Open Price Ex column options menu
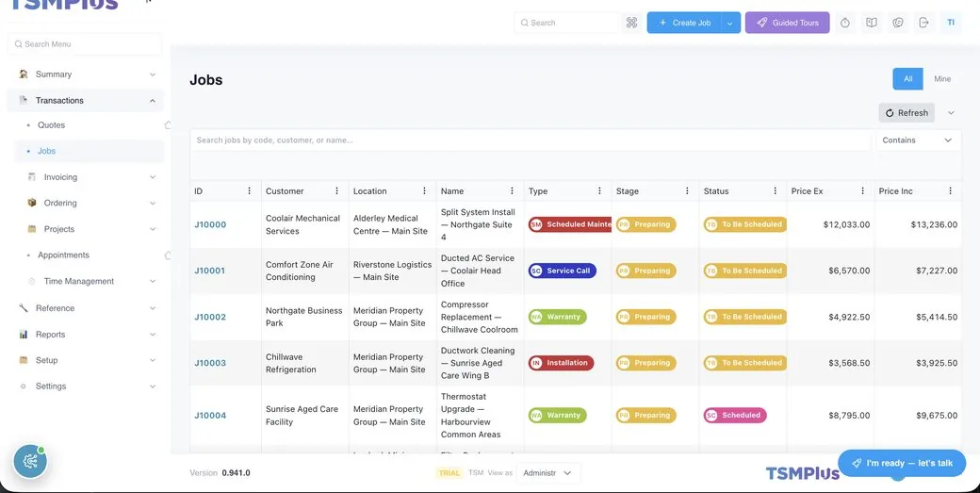Screen dimensions: 980x493 (x=862, y=191)
